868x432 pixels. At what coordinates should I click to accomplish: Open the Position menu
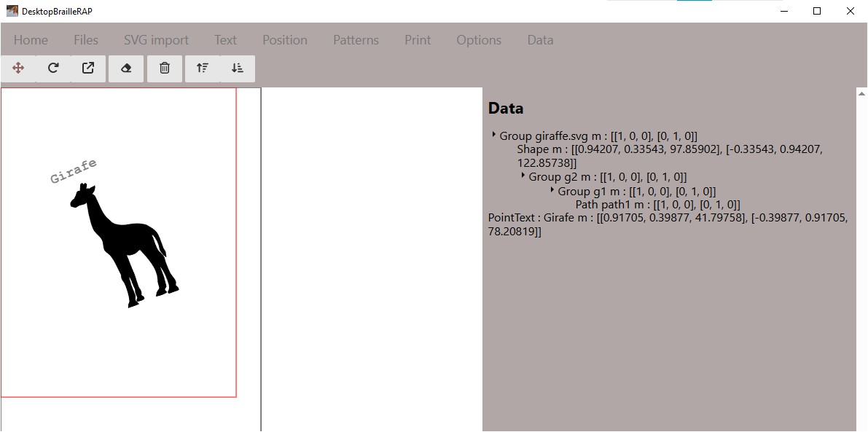pos(284,40)
